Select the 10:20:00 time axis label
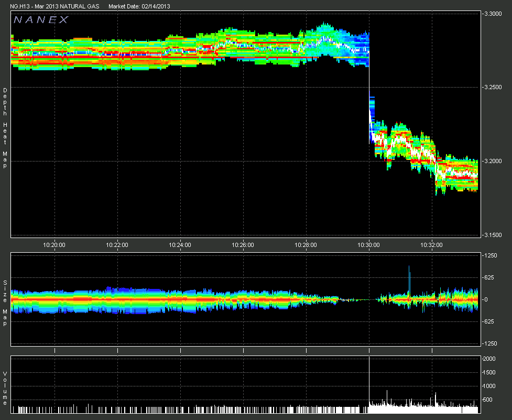The image size is (512, 420). point(54,245)
